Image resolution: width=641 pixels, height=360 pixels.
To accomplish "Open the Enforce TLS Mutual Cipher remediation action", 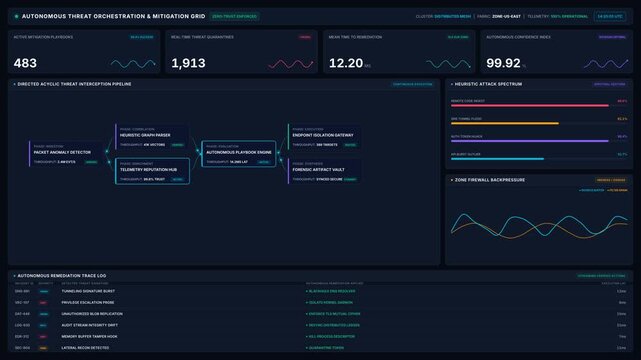I will (x=333, y=314).
